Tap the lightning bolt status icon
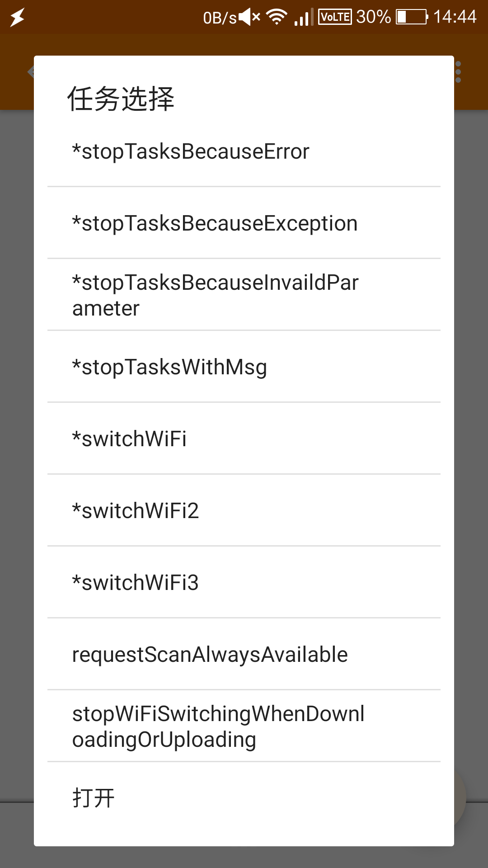The height and width of the screenshot is (868, 488). pos(17,17)
